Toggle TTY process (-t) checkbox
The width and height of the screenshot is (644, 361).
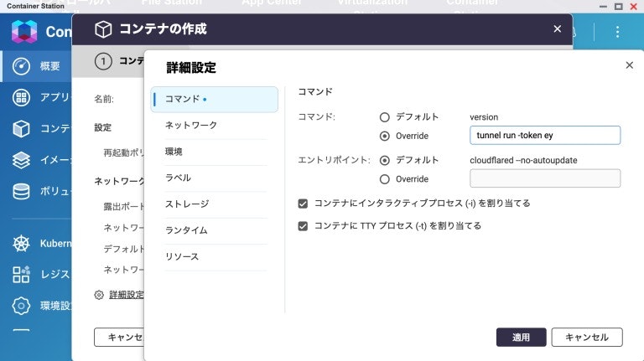pyautogui.click(x=303, y=226)
